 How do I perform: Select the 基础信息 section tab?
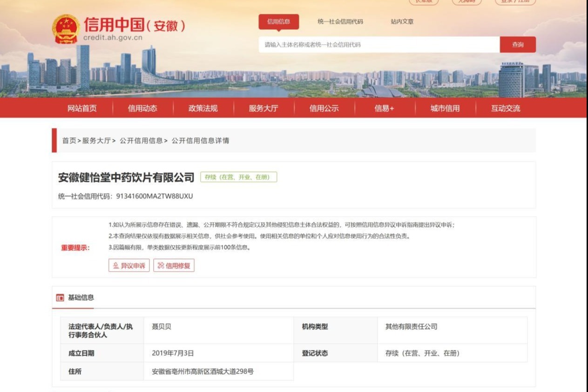click(81, 298)
